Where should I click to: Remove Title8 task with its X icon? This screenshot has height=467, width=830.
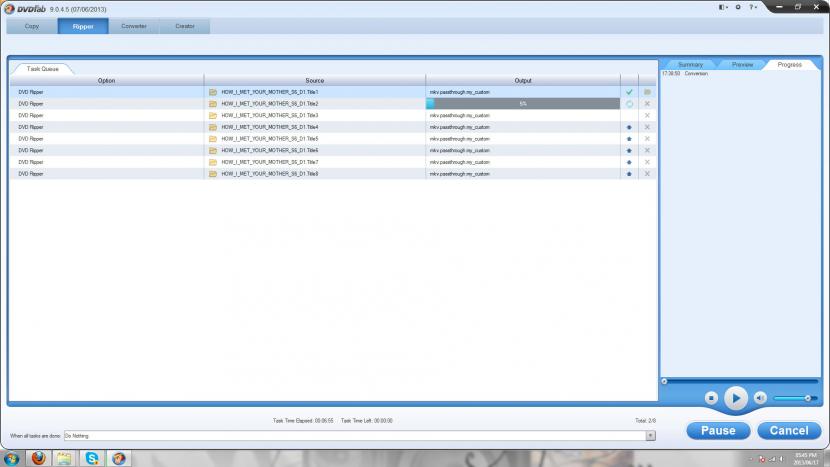tap(647, 174)
